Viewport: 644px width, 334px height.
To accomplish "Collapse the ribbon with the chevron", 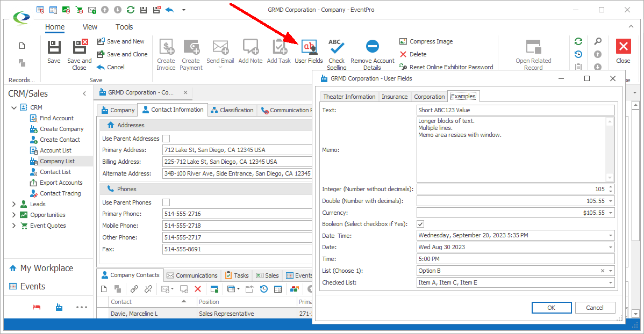I will tap(631, 27).
